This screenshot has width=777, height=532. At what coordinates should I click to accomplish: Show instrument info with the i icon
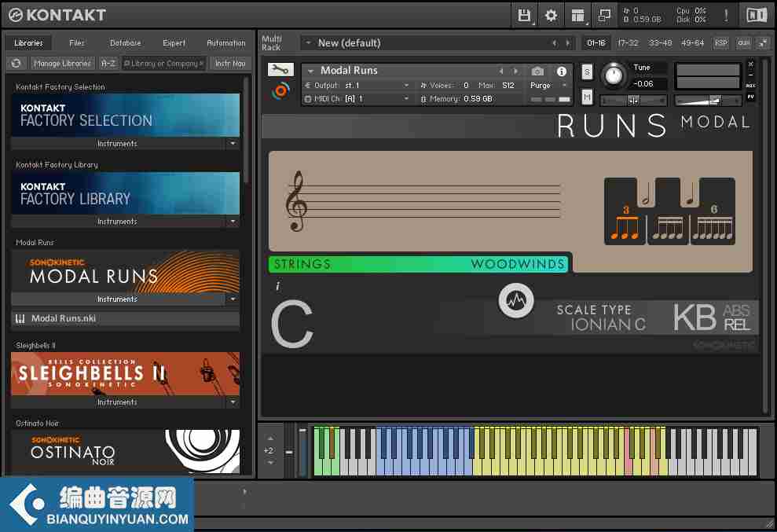tap(562, 72)
